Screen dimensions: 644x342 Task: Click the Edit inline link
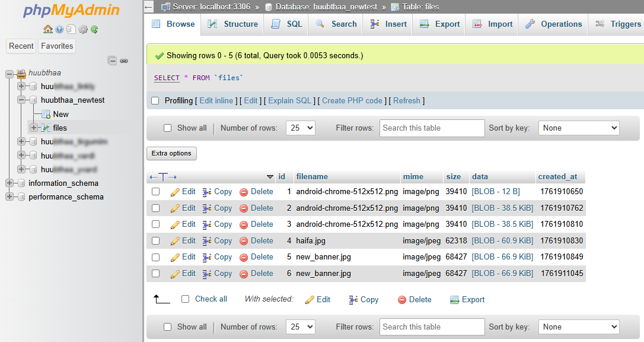point(216,101)
